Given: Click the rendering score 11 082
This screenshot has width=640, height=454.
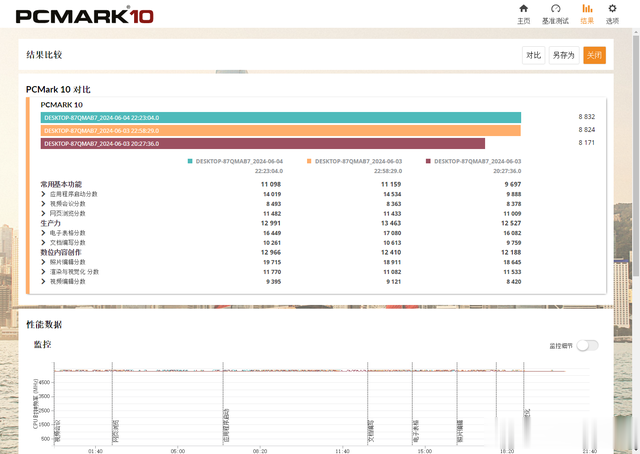Looking at the screenshot, I should coord(392,272).
